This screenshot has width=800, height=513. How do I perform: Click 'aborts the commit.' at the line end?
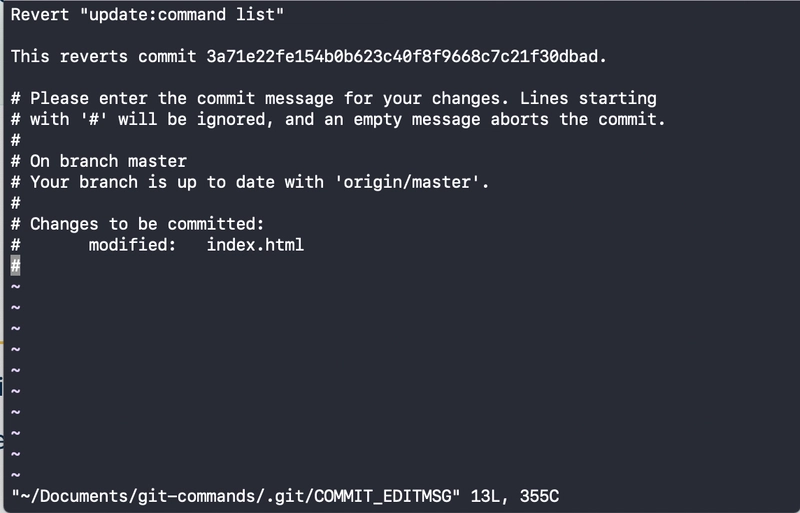[x=578, y=119]
